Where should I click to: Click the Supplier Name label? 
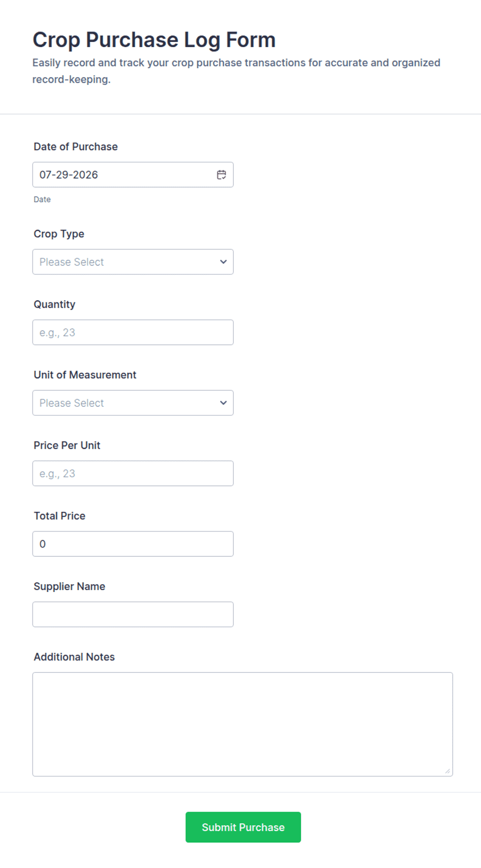pos(69,586)
